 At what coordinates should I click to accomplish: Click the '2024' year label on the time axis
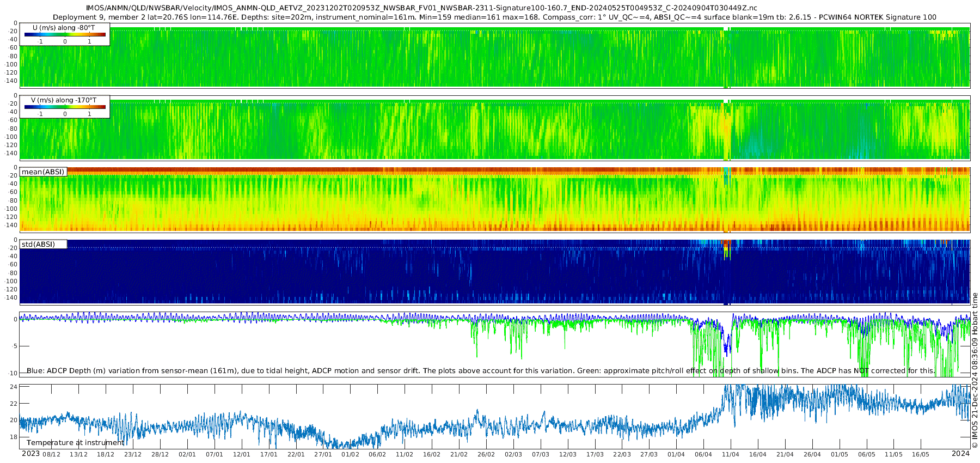960,454
